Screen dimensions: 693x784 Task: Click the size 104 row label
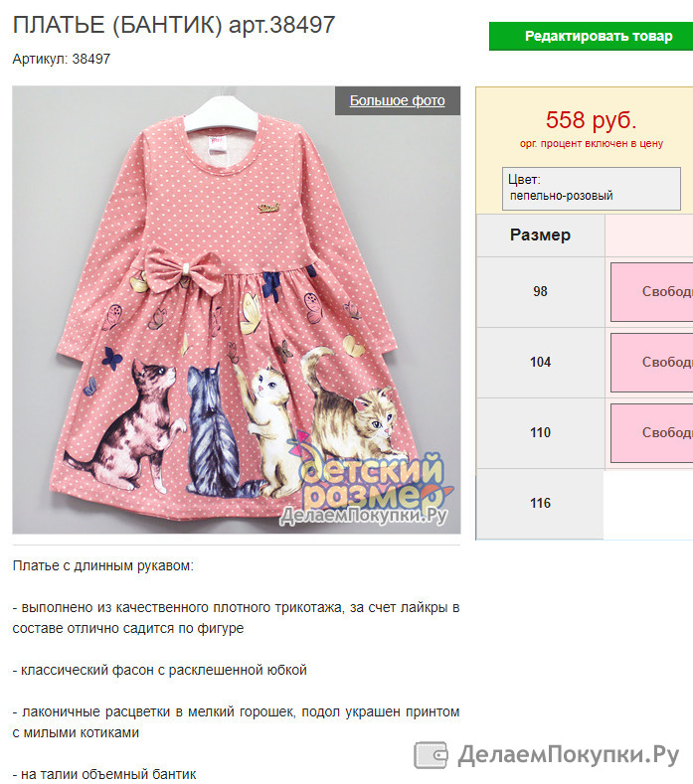(x=541, y=363)
